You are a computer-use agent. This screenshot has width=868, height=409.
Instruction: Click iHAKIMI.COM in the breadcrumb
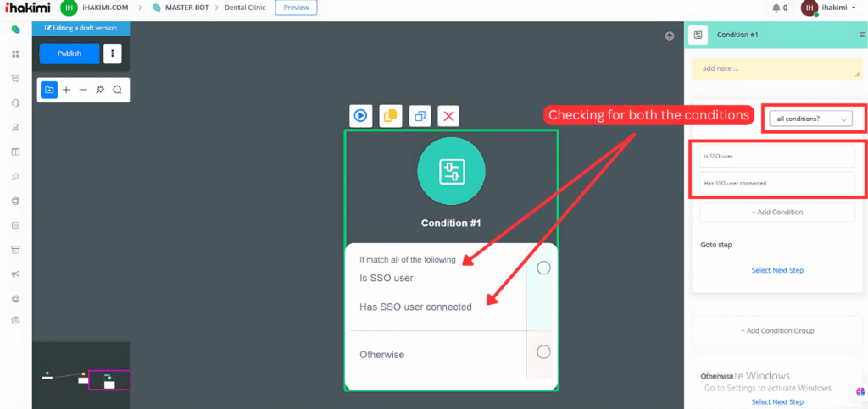point(104,8)
